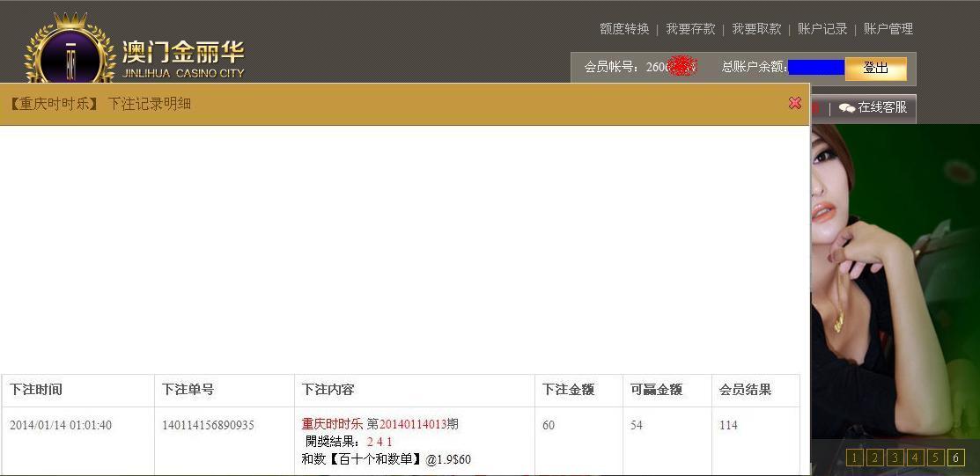Click the 可赢金额 column header

point(656,390)
